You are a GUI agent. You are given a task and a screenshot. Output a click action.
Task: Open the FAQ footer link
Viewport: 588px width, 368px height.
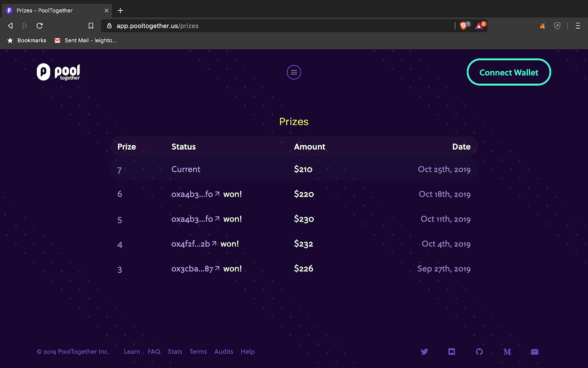tap(154, 352)
